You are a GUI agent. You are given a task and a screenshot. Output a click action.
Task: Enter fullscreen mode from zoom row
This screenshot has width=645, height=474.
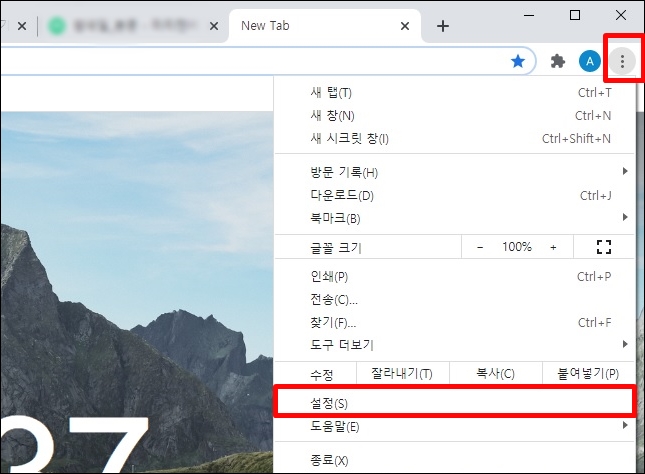pyautogui.click(x=604, y=247)
